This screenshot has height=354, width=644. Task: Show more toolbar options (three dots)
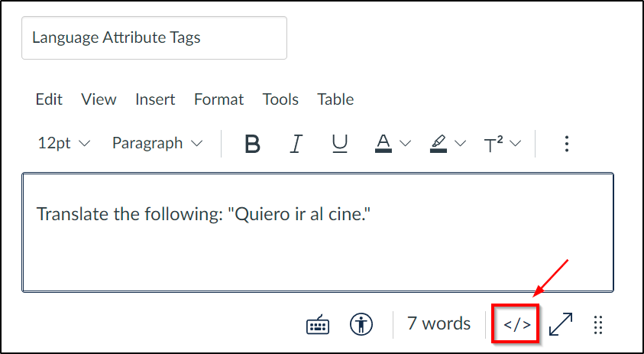pos(567,144)
